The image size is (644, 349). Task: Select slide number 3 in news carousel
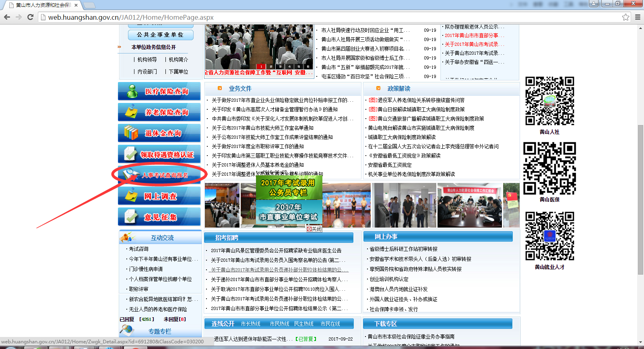280,66
